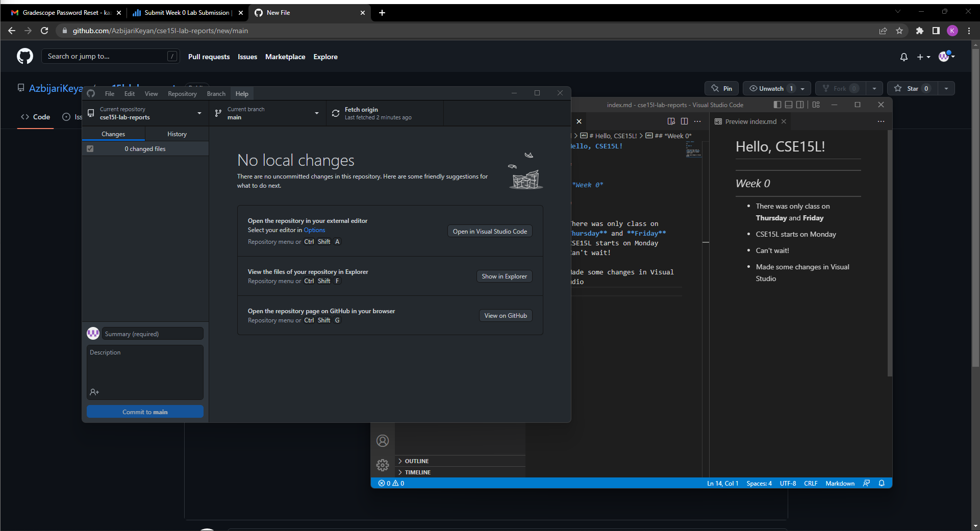Click the split editor right icon

point(684,121)
